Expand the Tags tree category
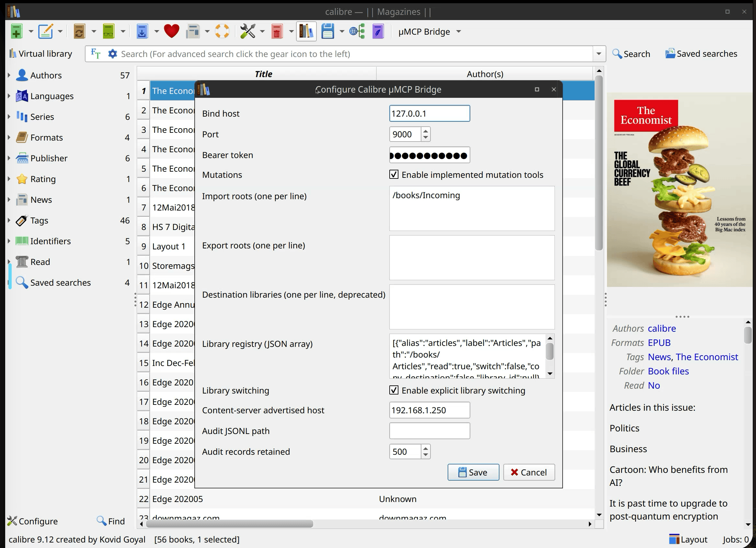The height and width of the screenshot is (548, 756). coord(9,220)
